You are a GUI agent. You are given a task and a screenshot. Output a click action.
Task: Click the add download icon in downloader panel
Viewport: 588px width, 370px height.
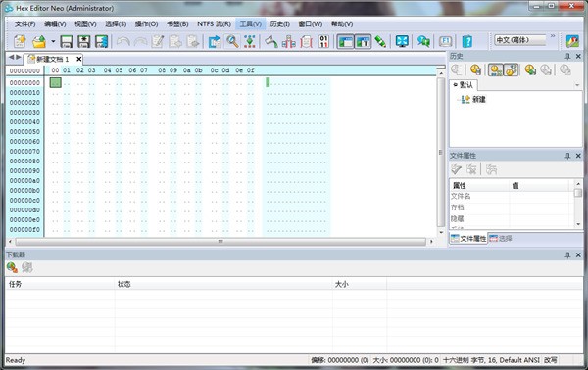tap(12, 267)
